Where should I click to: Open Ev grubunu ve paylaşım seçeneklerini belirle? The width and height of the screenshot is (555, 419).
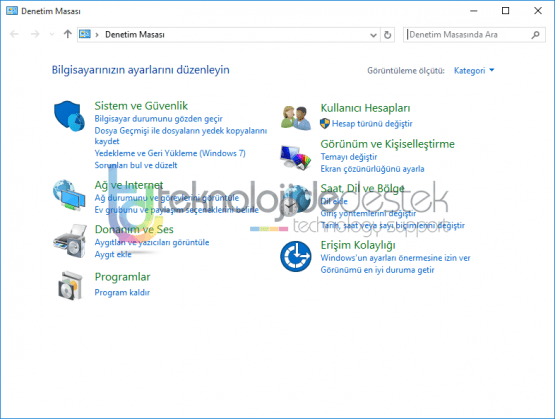click(x=176, y=210)
